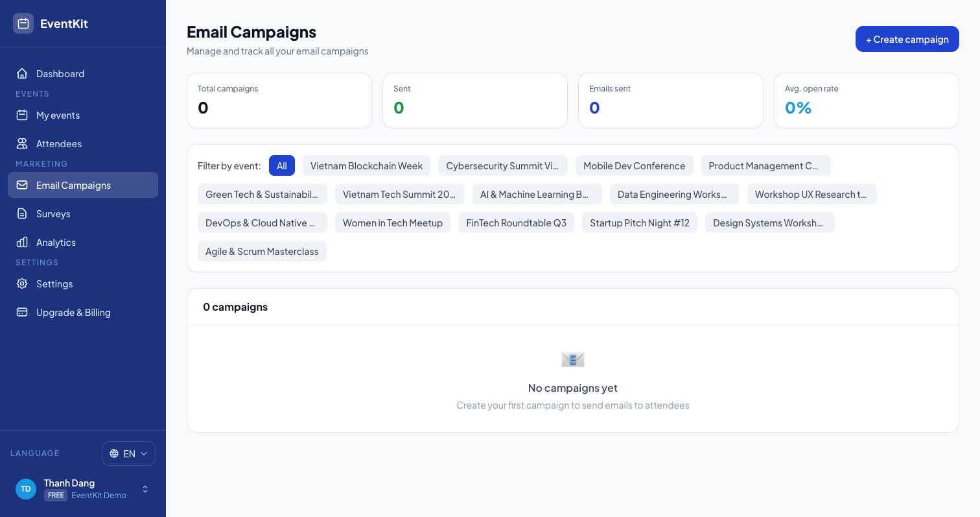Select the All event filter
The width and height of the screenshot is (980, 517).
[x=282, y=165]
